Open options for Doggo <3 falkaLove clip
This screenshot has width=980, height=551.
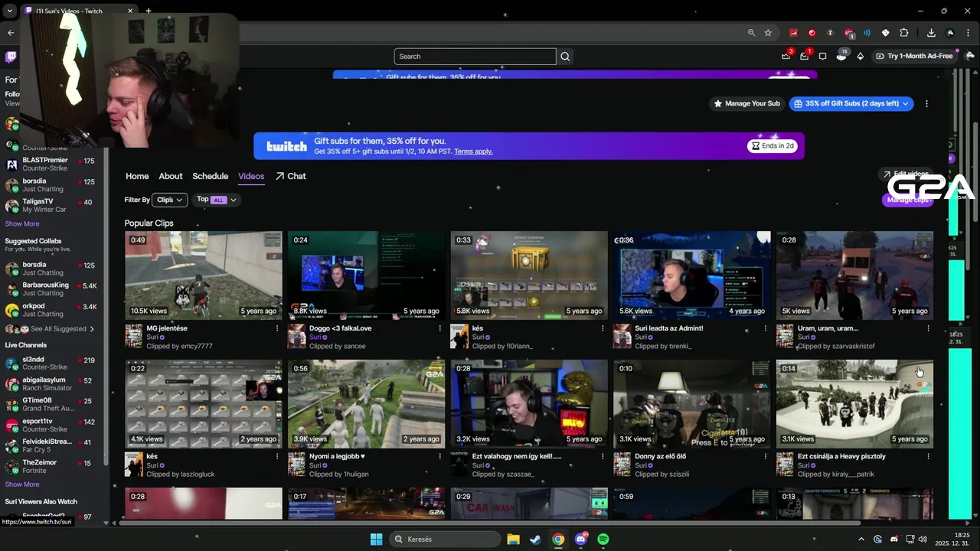439,328
